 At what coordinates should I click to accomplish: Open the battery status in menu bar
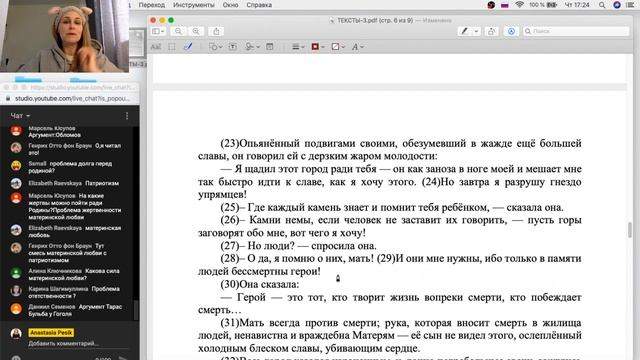pos(543,5)
